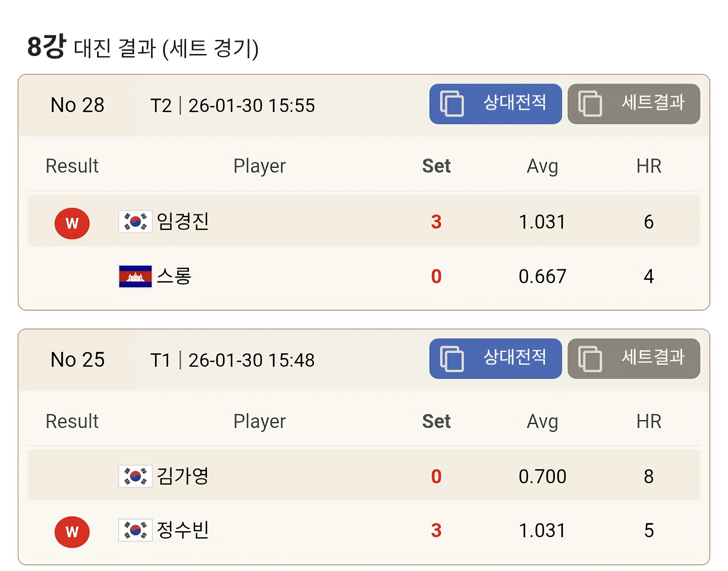Screen dimensions: 728x571
Task: Click copy icon in No 25 세트결과 button
Action: [x=590, y=359]
